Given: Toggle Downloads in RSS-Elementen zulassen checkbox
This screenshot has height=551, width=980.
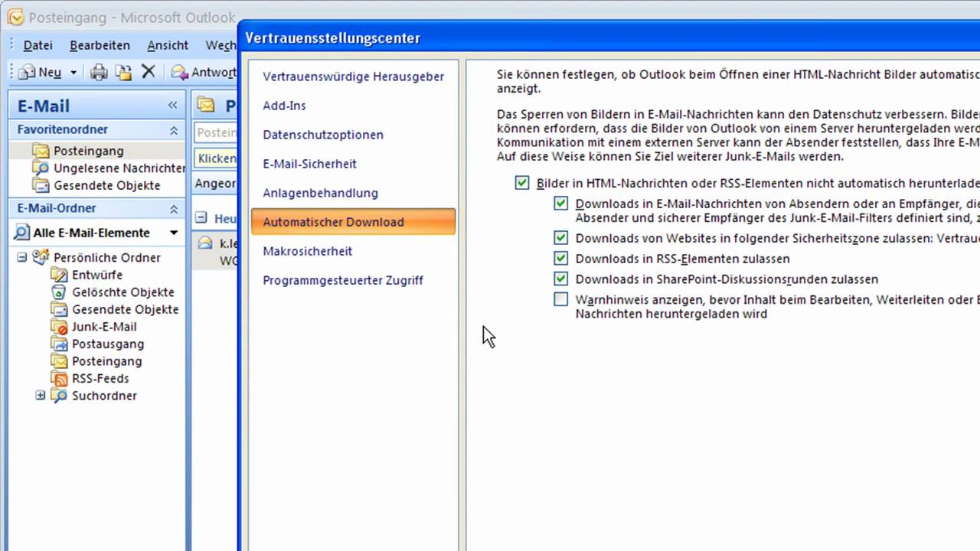Looking at the screenshot, I should coord(561,259).
